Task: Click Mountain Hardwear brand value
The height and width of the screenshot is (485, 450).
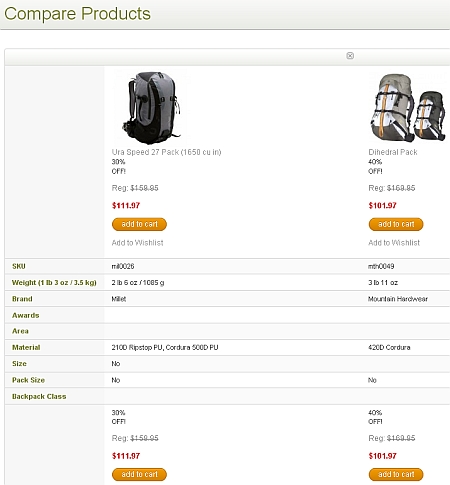Action: pyautogui.click(x=398, y=299)
